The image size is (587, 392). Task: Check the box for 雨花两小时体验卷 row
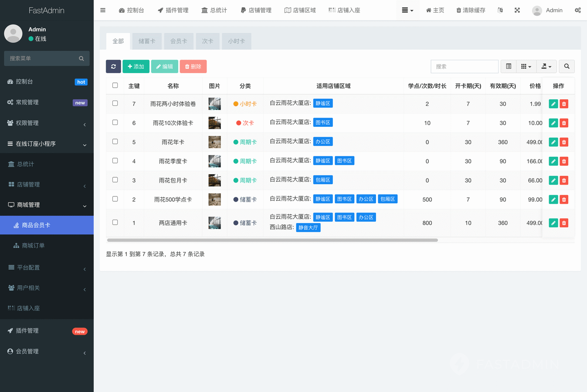pyautogui.click(x=115, y=103)
